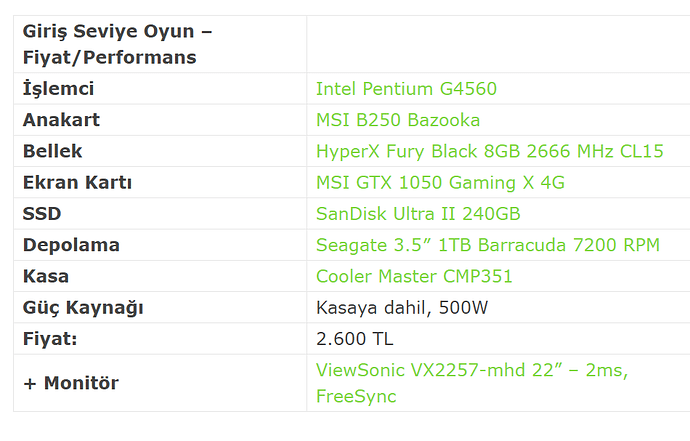Follow the SanDisk Ultra II 240GB link
The image size is (690, 441).
click(x=418, y=214)
